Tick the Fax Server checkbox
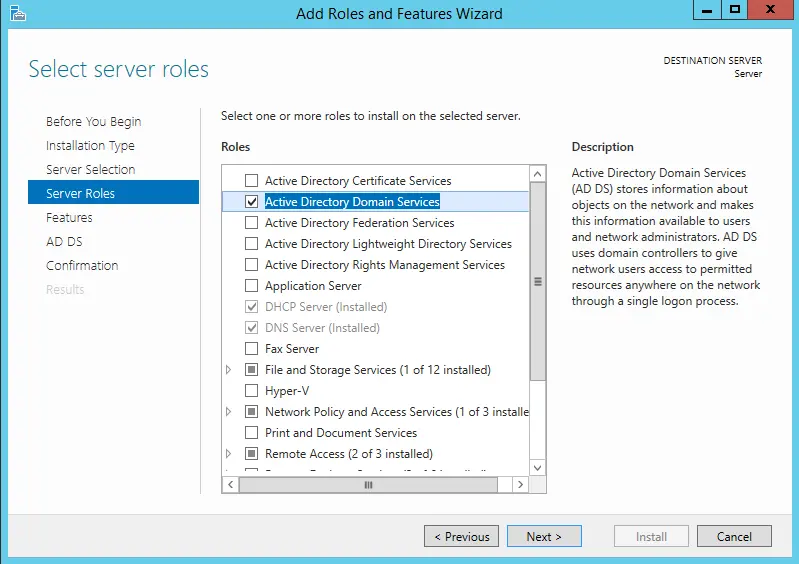The height and width of the screenshot is (564, 799). (x=252, y=349)
